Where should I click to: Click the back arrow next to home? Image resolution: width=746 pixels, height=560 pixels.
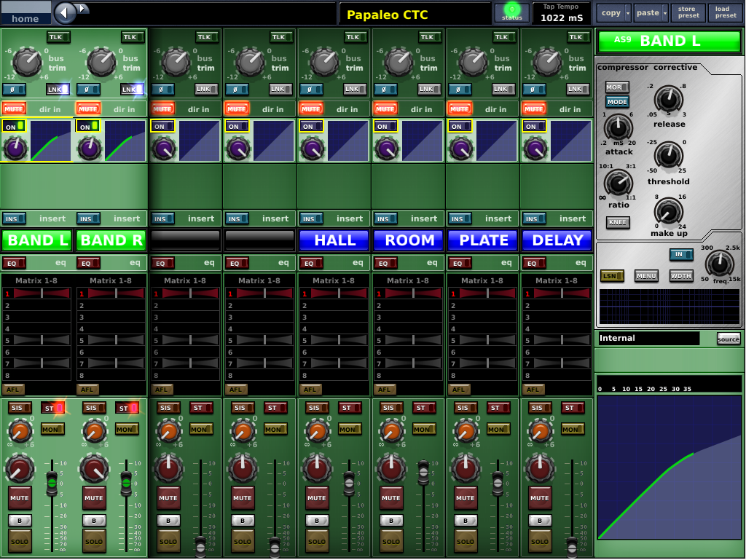point(66,12)
